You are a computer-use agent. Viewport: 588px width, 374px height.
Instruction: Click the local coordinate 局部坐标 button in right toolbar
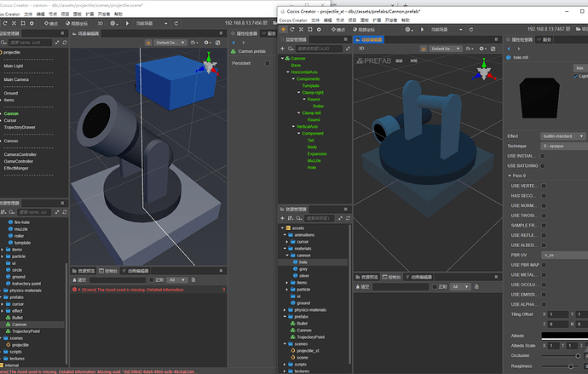pos(364,29)
